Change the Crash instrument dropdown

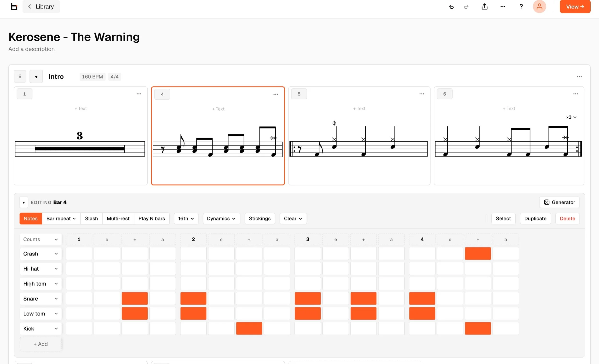(x=40, y=254)
